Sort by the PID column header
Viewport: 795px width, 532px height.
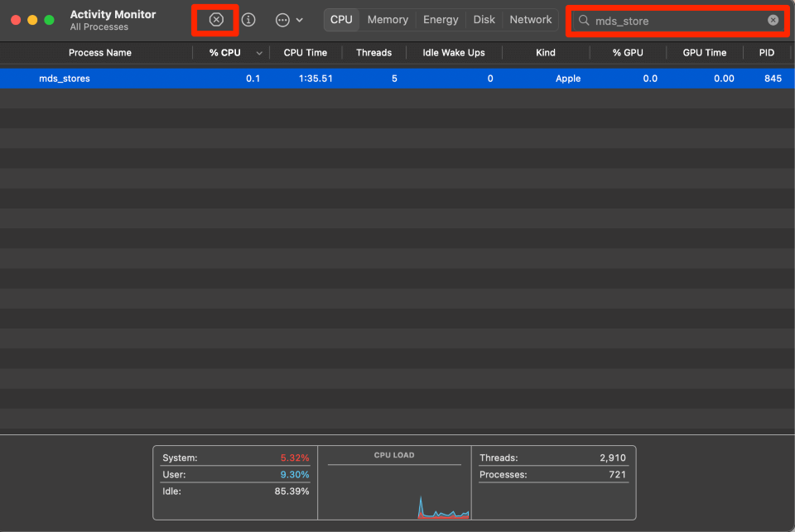coord(766,53)
